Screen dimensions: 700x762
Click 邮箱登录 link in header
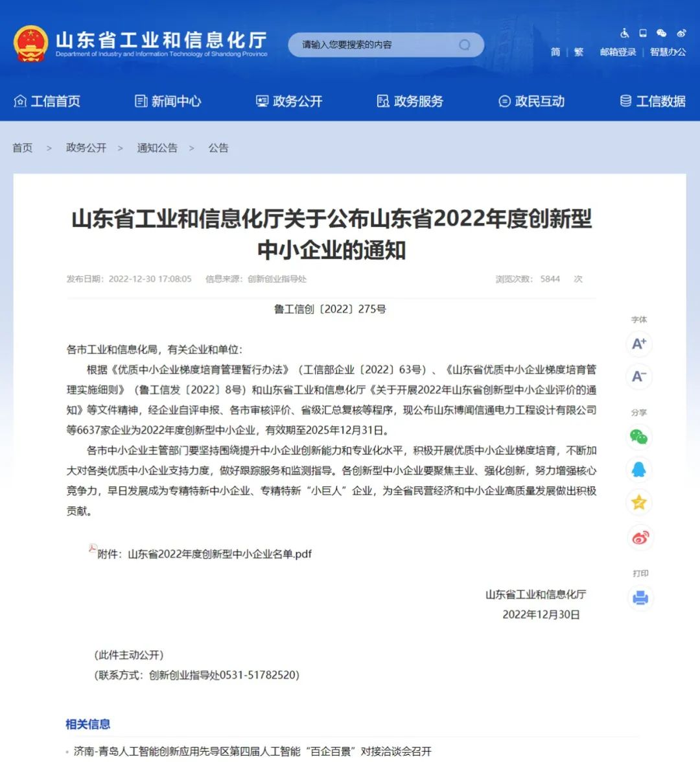click(618, 52)
